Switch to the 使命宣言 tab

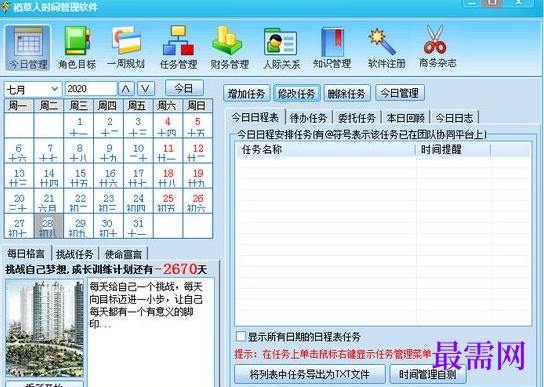(123, 254)
